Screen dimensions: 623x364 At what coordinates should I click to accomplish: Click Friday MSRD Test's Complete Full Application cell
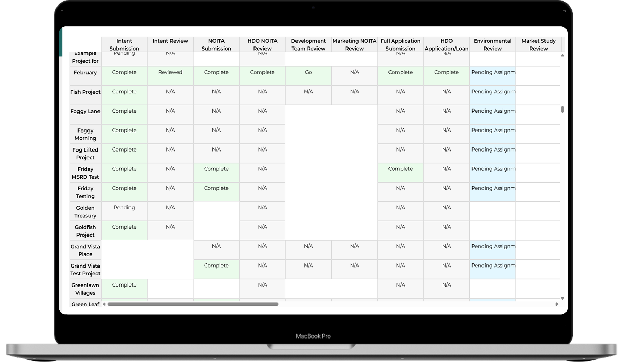click(x=401, y=173)
